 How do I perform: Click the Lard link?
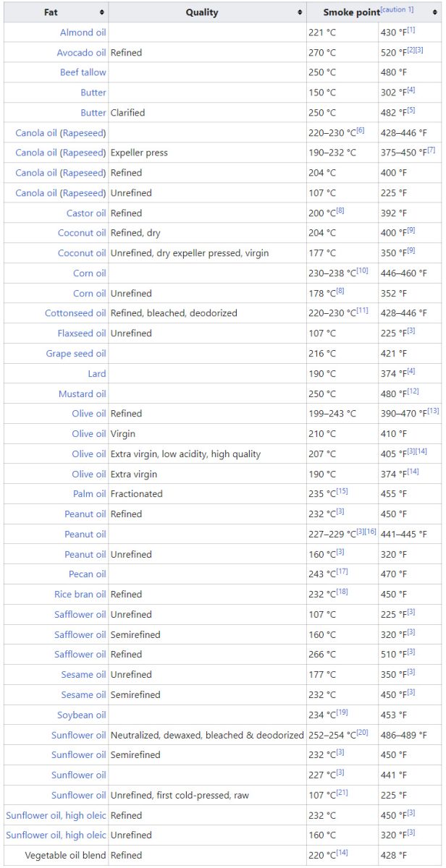click(96, 374)
